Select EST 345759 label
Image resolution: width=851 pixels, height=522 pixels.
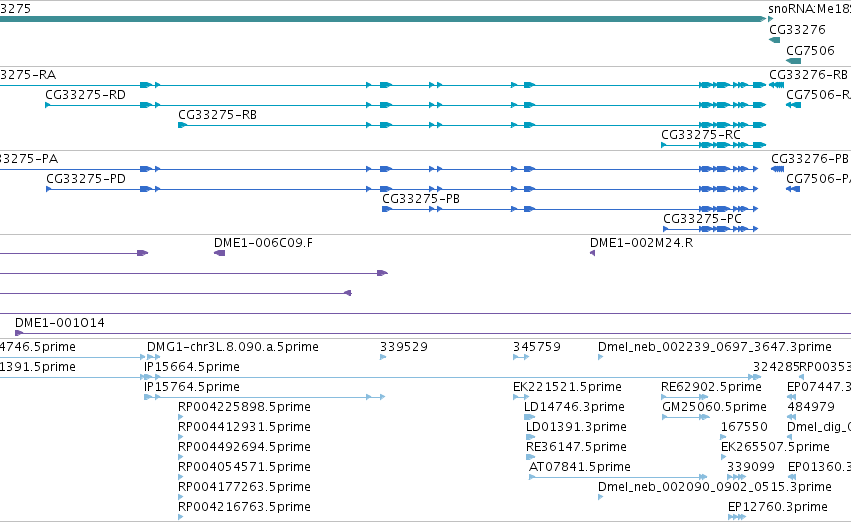tap(537, 347)
